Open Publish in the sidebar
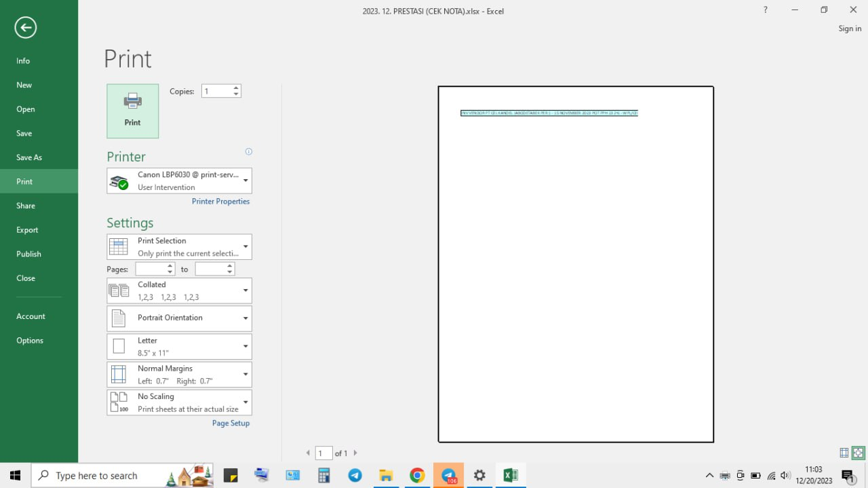The height and width of the screenshot is (488, 868). tap(39, 254)
